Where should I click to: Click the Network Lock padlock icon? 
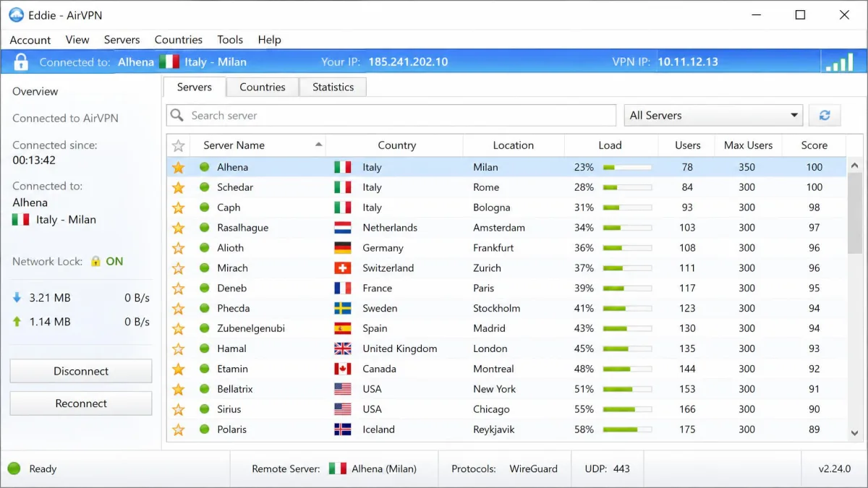tap(95, 261)
